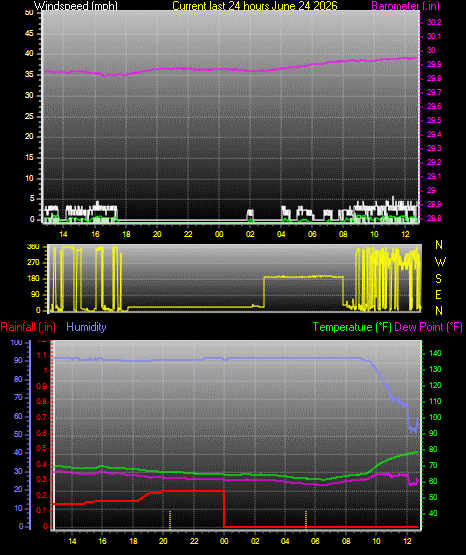This screenshot has width=466, height=555.
Task: Click barometer scale value "28.9"
Action: [x=434, y=205]
